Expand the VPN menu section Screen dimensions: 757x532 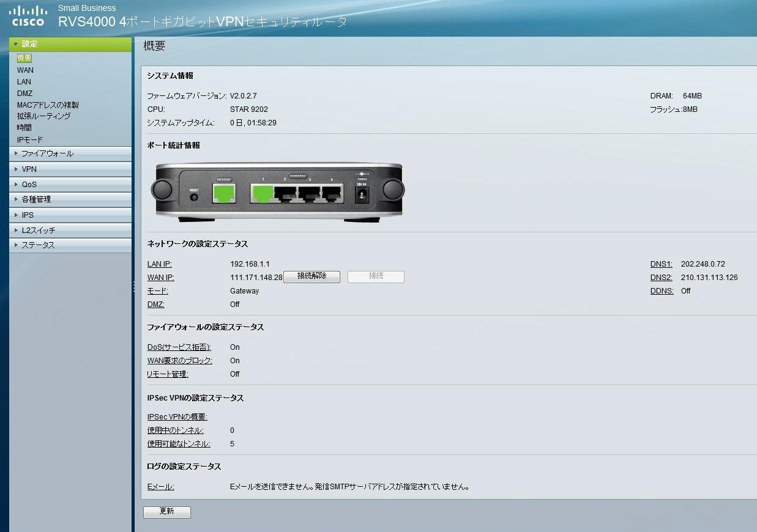[70, 169]
